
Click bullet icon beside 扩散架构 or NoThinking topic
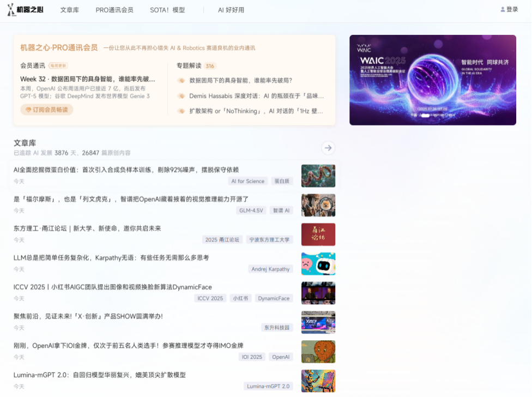click(182, 111)
